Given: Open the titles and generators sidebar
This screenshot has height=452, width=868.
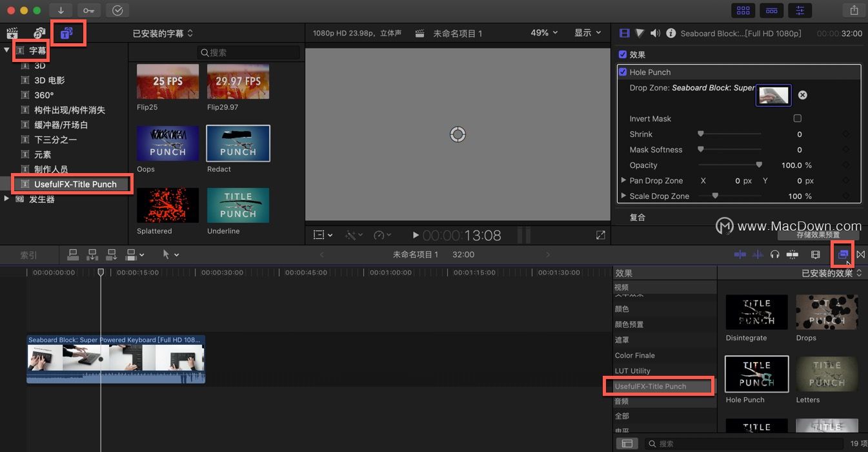Looking at the screenshot, I should click(x=66, y=33).
